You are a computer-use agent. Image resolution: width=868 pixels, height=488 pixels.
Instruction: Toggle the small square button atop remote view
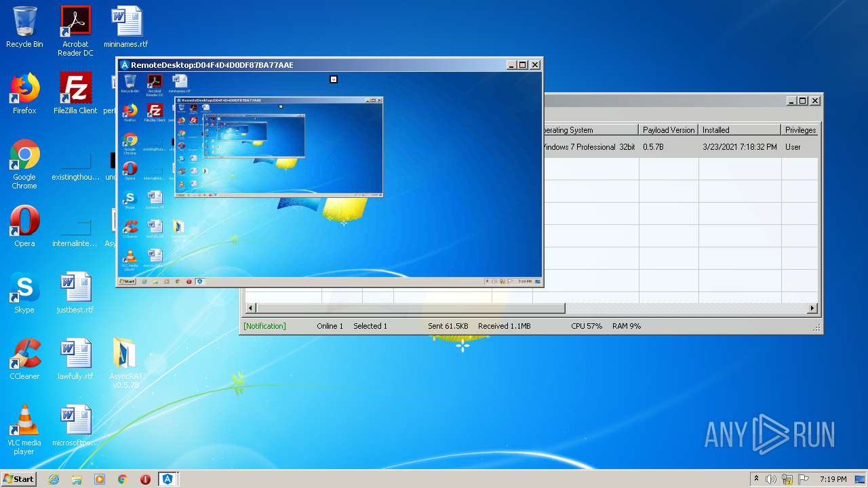[333, 79]
